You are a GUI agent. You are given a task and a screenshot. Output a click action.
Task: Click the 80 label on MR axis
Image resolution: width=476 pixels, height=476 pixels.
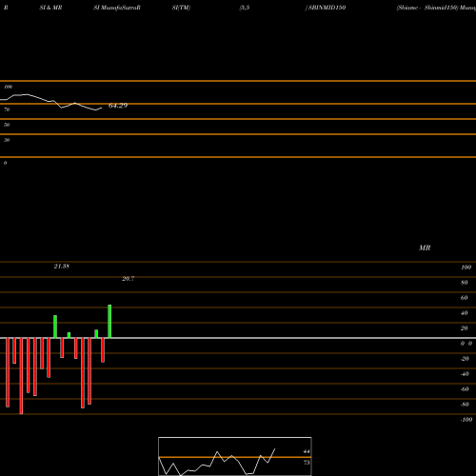click(x=465, y=283)
